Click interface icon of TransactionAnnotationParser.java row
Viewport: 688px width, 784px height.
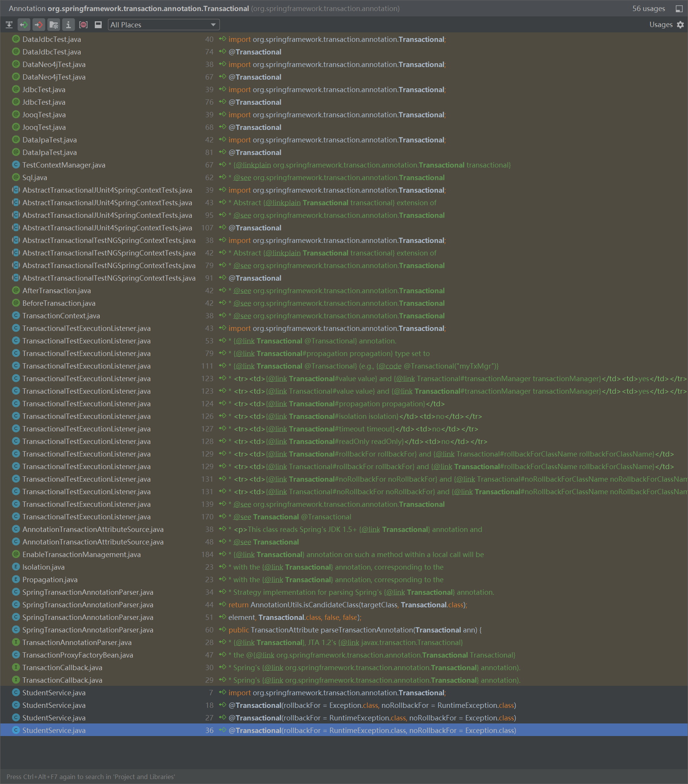16,642
